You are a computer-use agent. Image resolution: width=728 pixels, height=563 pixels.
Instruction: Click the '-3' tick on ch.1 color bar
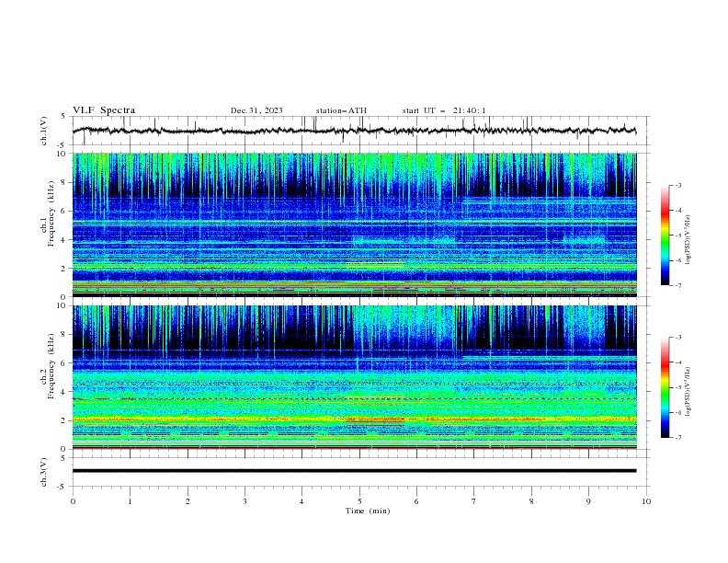678,185
